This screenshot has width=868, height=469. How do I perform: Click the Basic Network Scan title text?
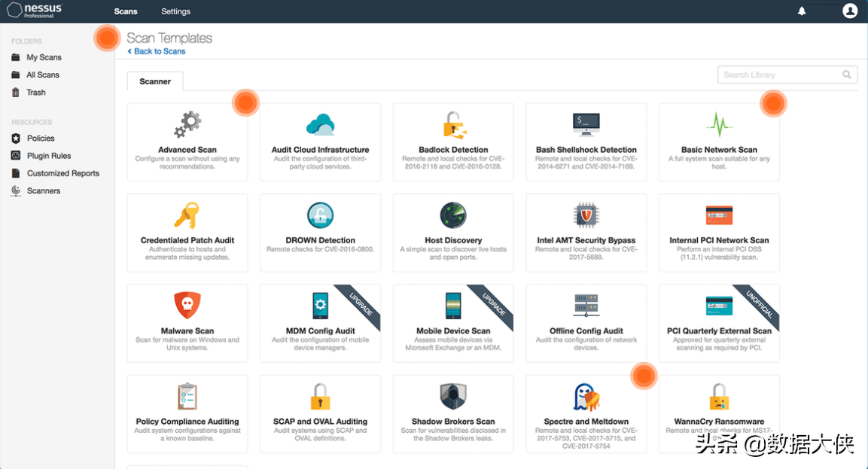pos(719,150)
